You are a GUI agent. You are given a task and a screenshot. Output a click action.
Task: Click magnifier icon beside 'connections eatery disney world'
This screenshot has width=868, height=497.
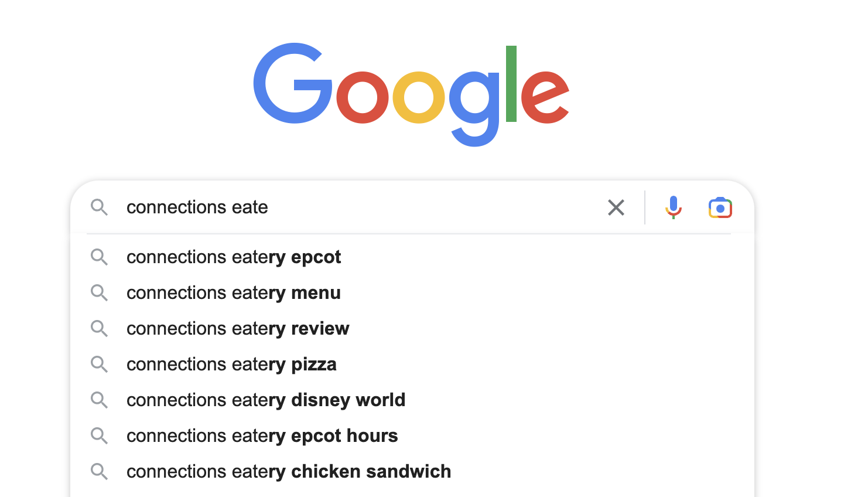[x=99, y=400]
